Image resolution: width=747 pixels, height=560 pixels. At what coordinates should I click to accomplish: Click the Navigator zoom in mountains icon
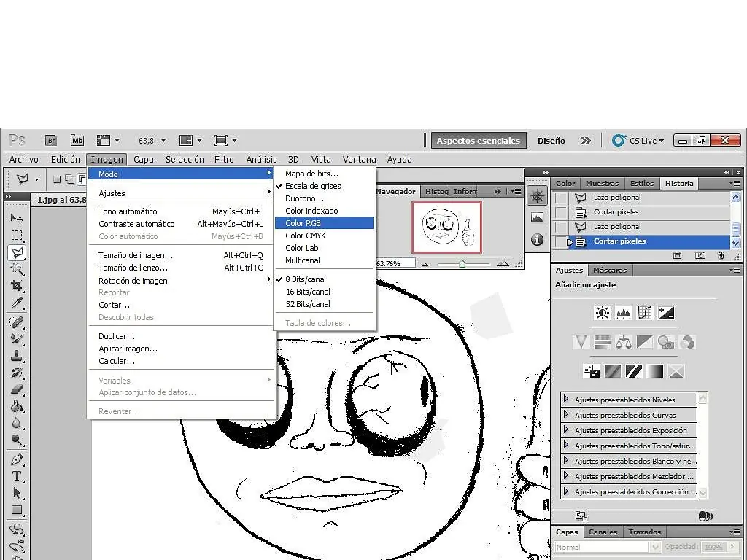tap(503, 263)
